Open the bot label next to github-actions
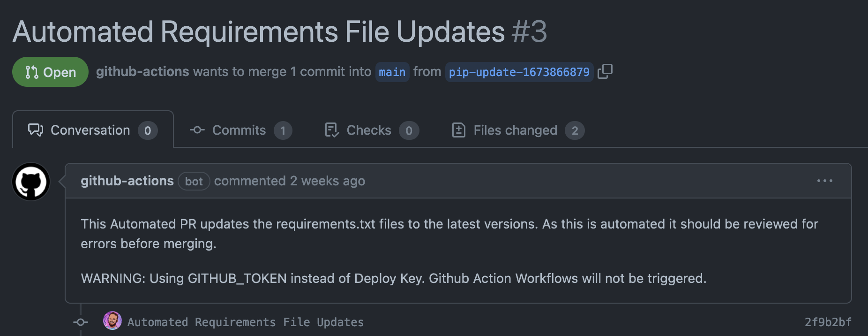Screen dimensions: 868x336 [x=194, y=181]
